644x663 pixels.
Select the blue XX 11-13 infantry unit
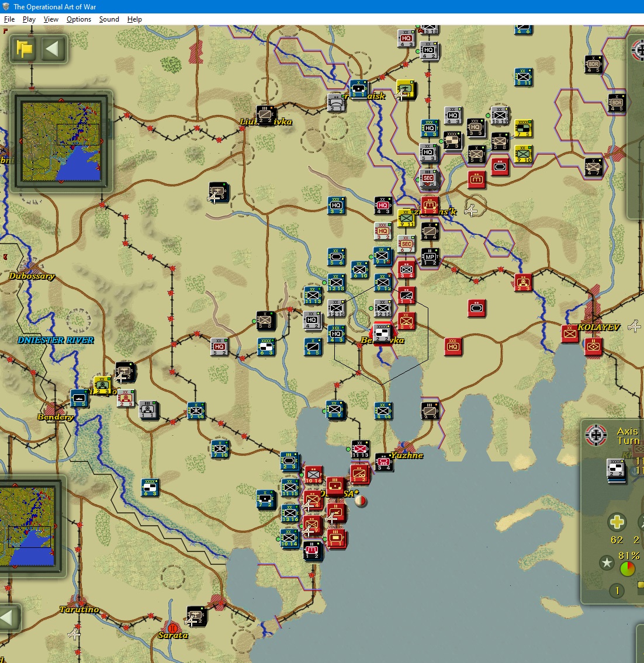click(313, 295)
